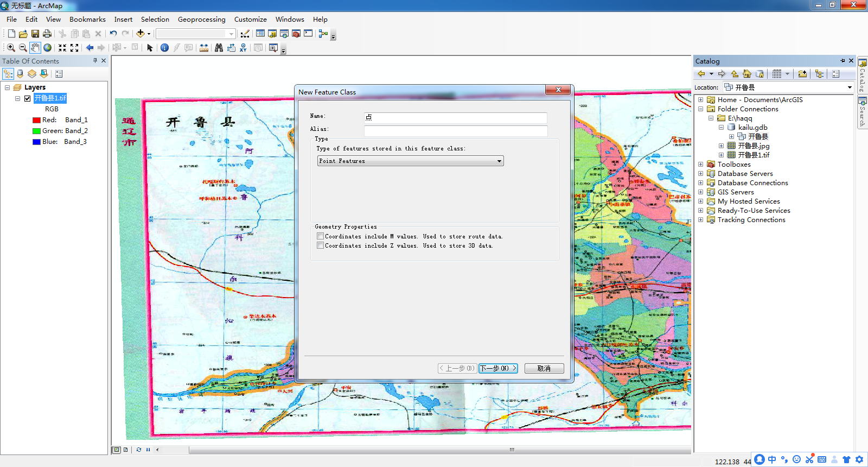Click the Full Extent globe icon

[48, 48]
